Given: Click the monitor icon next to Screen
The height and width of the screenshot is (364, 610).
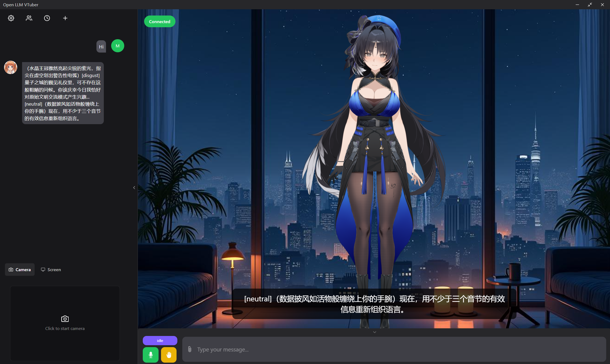Looking at the screenshot, I should pos(43,269).
